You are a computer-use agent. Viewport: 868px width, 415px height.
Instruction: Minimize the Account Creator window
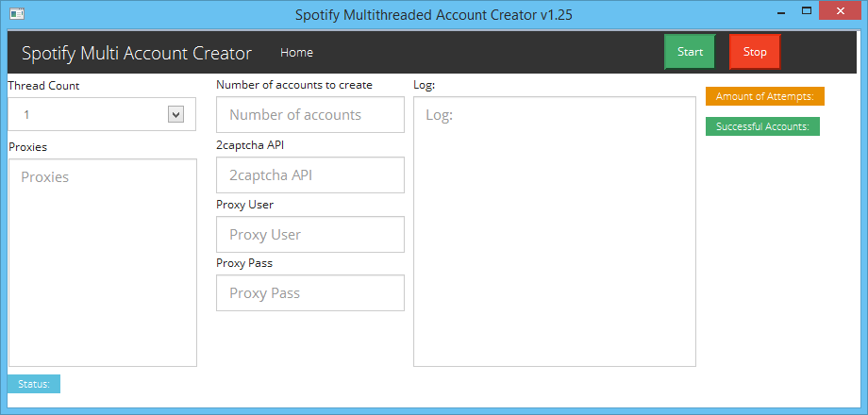pos(781,11)
